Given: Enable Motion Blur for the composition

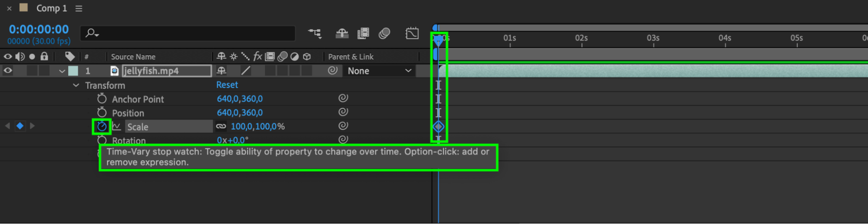Looking at the screenshot, I should [x=384, y=33].
